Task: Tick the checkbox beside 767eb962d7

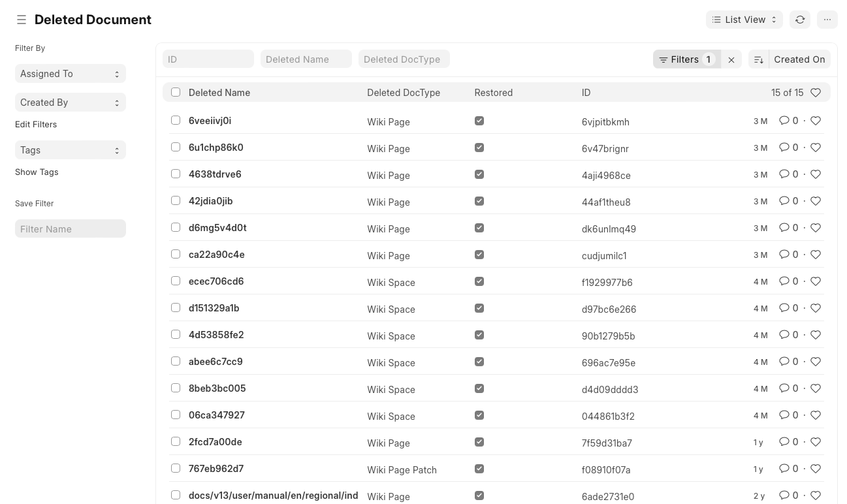Action: click(176, 468)
